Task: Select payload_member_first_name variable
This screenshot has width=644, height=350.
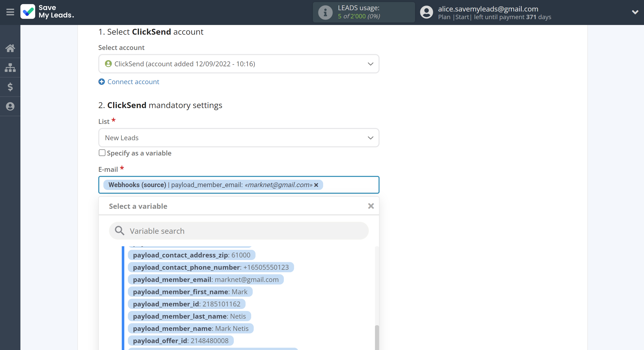Action: [190, 292]
